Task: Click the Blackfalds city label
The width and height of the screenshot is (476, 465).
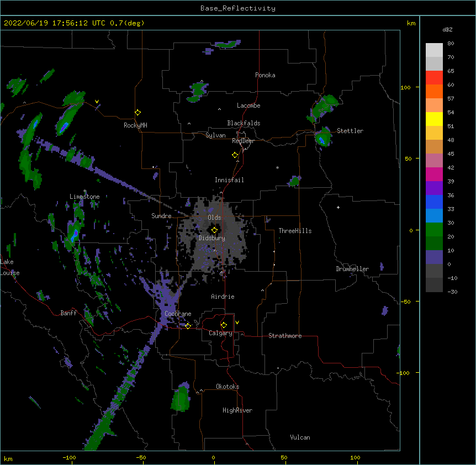Action: (244, 123)
